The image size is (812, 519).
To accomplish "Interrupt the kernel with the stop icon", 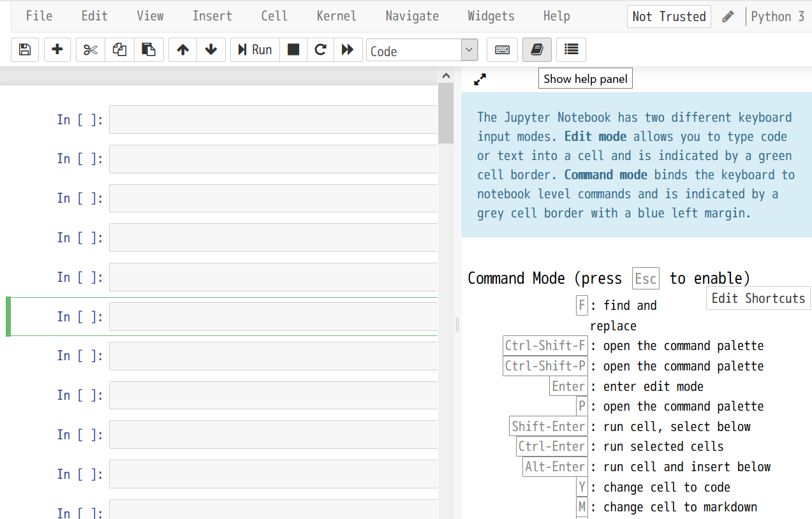I will pos(293,50).
